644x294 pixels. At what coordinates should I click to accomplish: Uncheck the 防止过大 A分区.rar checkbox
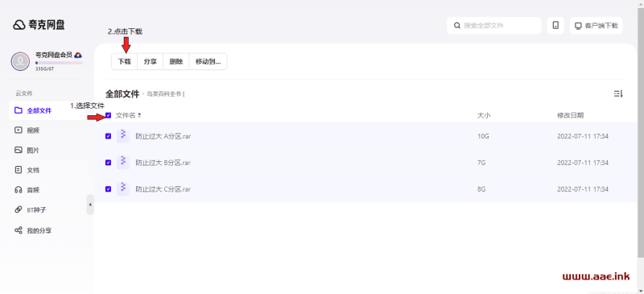click(x=108, y=136)
